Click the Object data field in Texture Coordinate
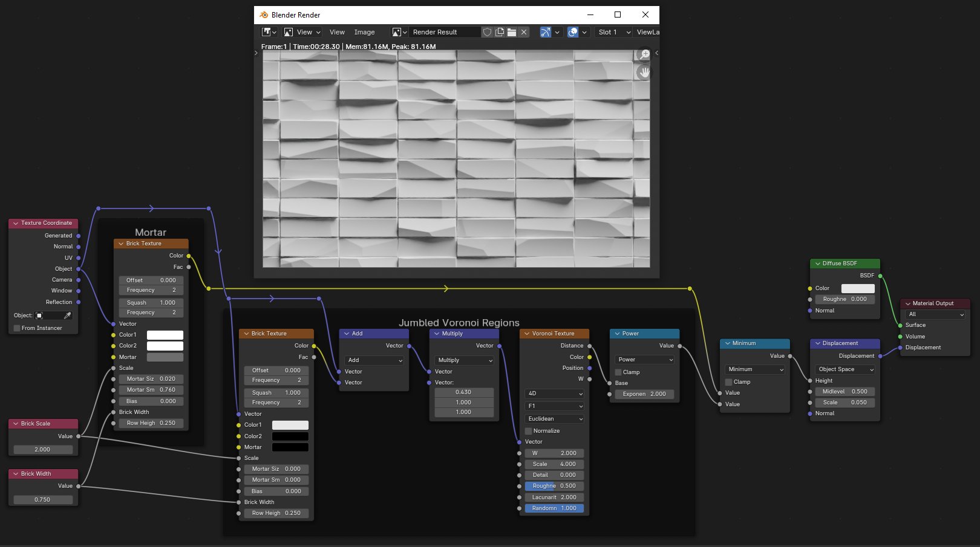Viewport: 980px width, 547px height. 49,316
